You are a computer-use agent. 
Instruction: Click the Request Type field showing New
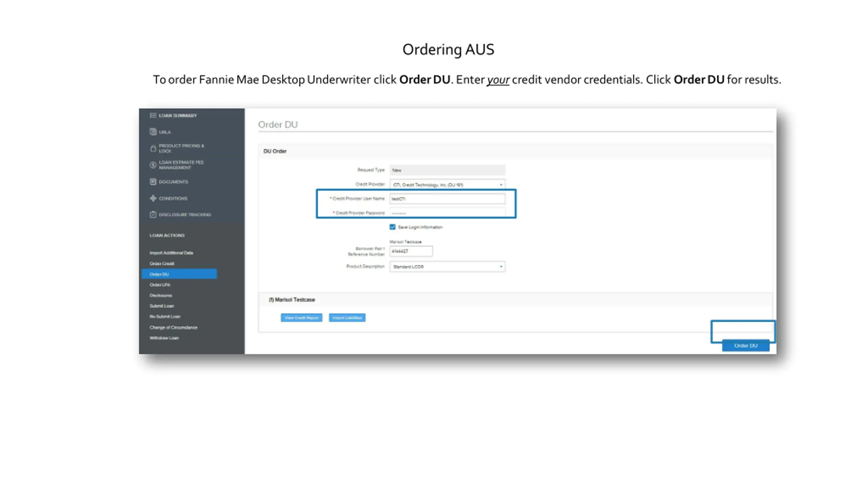[447, 170]
